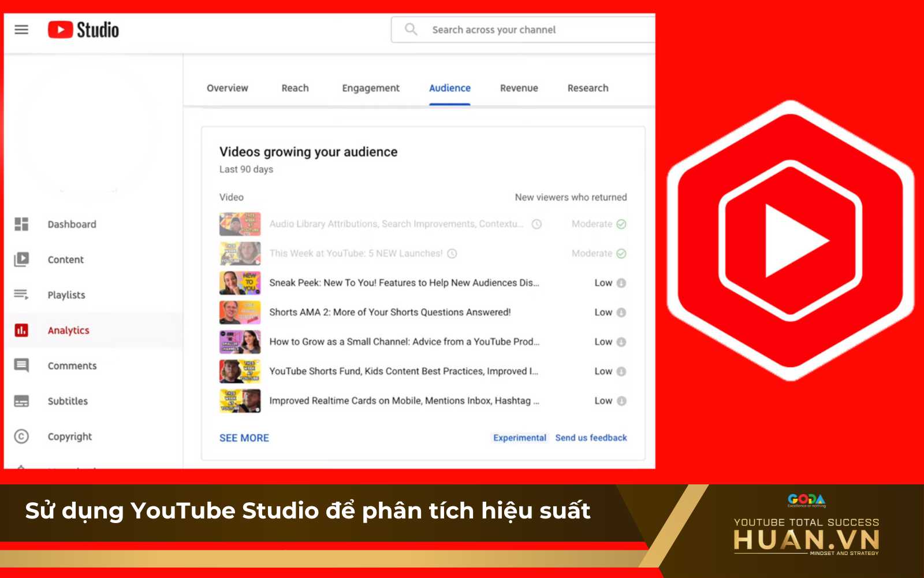Click clock icon beside Audio Library Attributions

tap(536, 224)
